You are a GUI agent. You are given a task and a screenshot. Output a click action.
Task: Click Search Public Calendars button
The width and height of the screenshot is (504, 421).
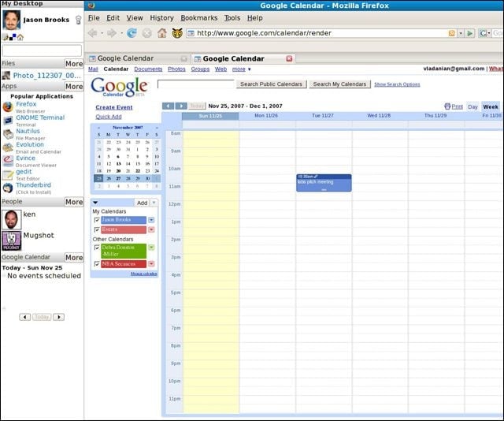coord(271,84)
